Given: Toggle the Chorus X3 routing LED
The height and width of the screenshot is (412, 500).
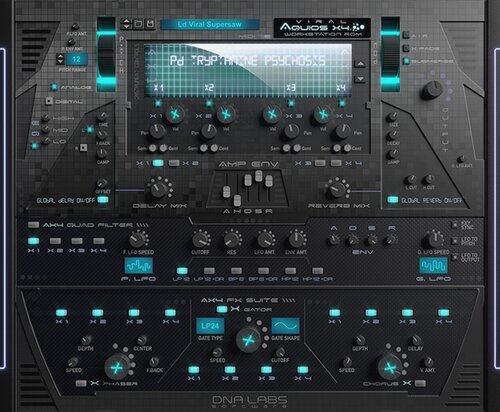Looking at the screenshot, I should [x=407, y=312].
